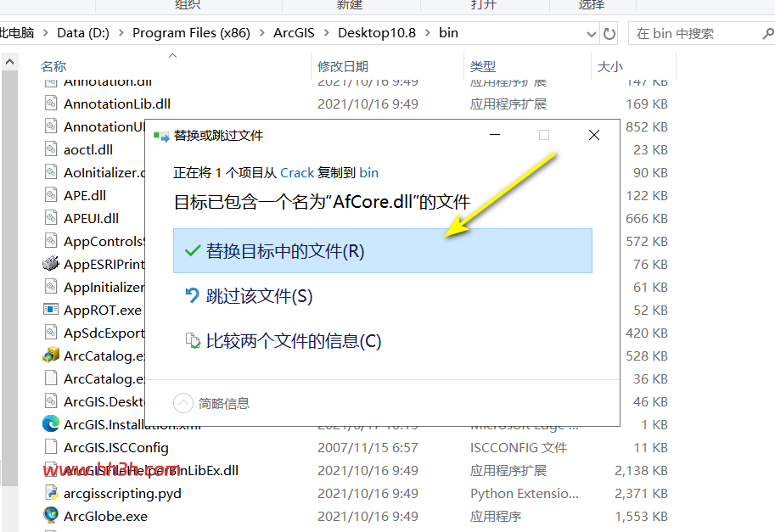Choose Replace the file in destination option
The height and width of the screenshot is (532, 775).
point(383,250)
